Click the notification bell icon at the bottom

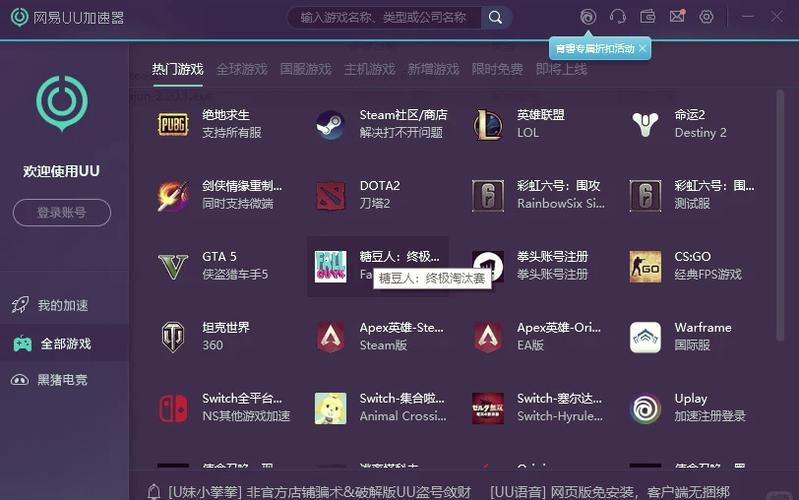point(153,492)
